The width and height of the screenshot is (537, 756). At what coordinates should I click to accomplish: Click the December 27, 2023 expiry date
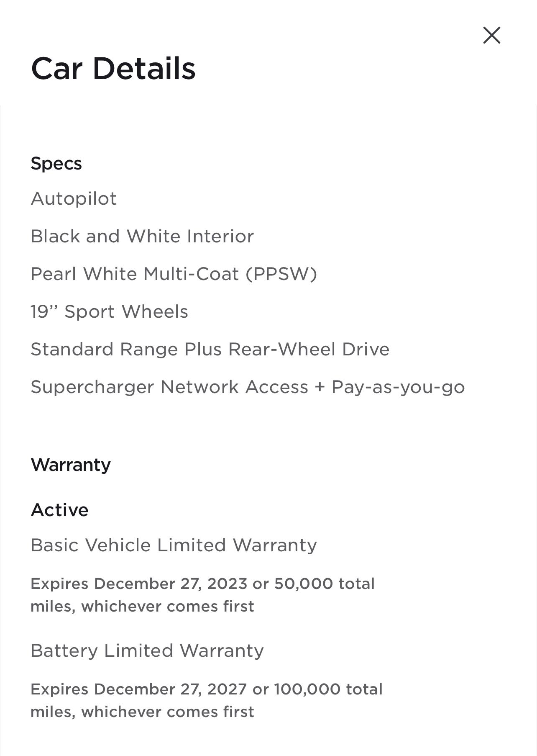click(x=171, y=584)
